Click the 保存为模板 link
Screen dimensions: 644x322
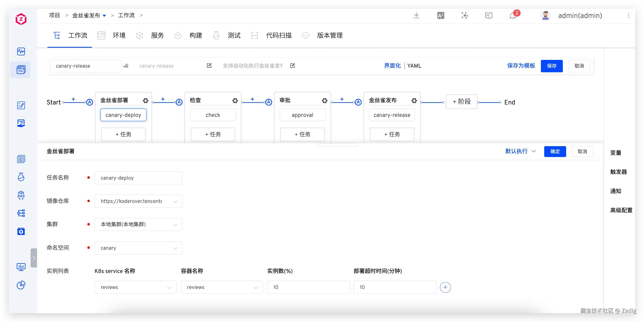tap(521, 66)
